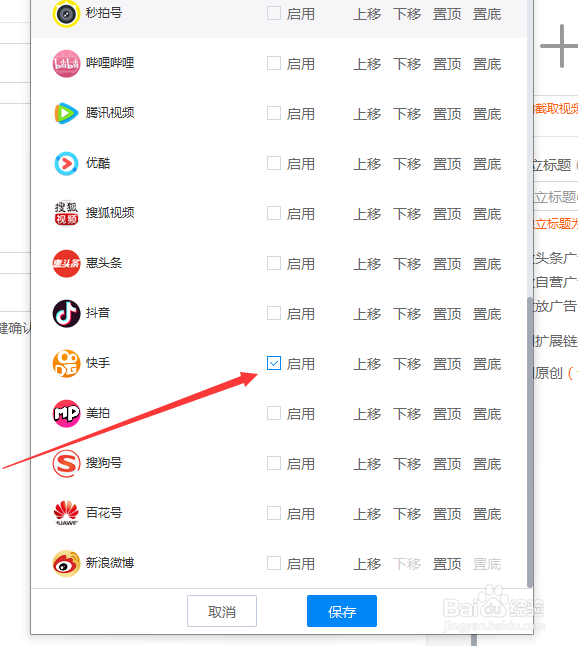Click the 百花号 platform name
The image size is (578, 646).
pyautogui.click(x=104, y=513)
